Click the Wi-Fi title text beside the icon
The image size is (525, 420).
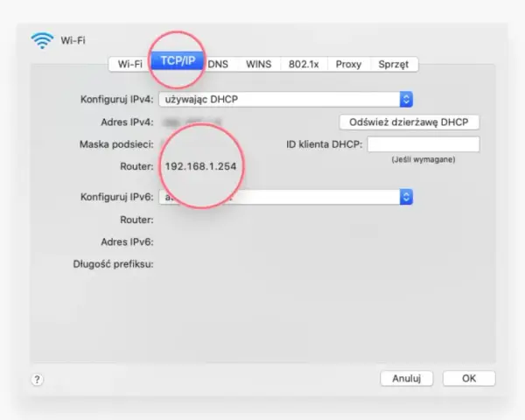click(73, 40)
